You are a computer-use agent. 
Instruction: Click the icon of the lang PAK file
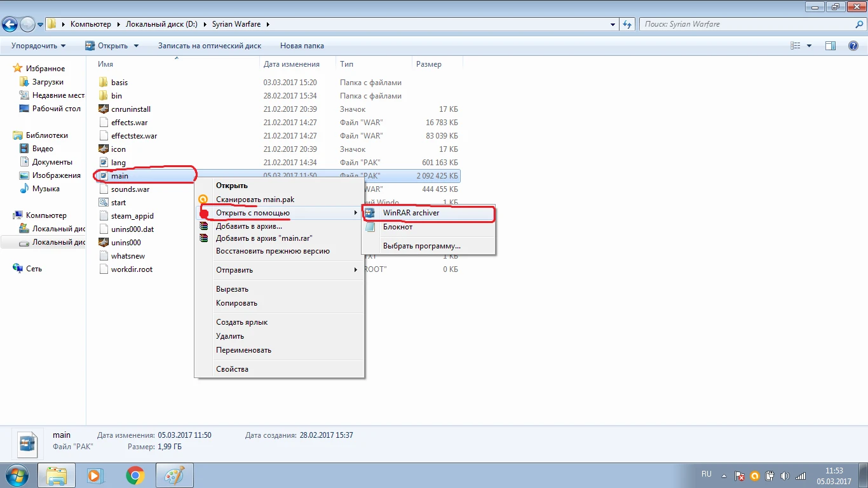coord(104,163)
